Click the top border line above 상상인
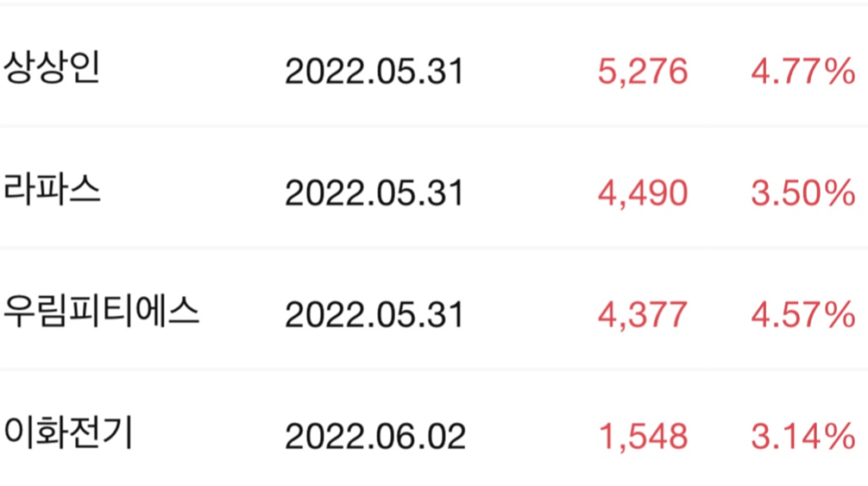Viewport: 868px width, 486px height. click(434, 4)
